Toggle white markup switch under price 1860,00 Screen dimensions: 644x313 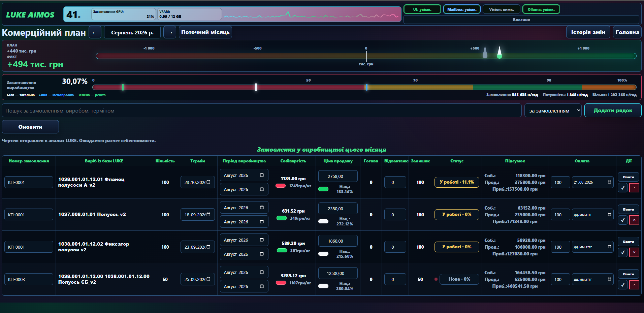323,254
